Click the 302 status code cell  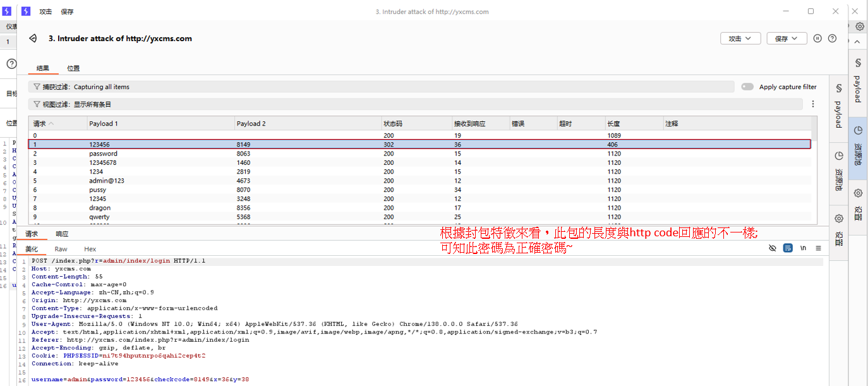(389, 145)
